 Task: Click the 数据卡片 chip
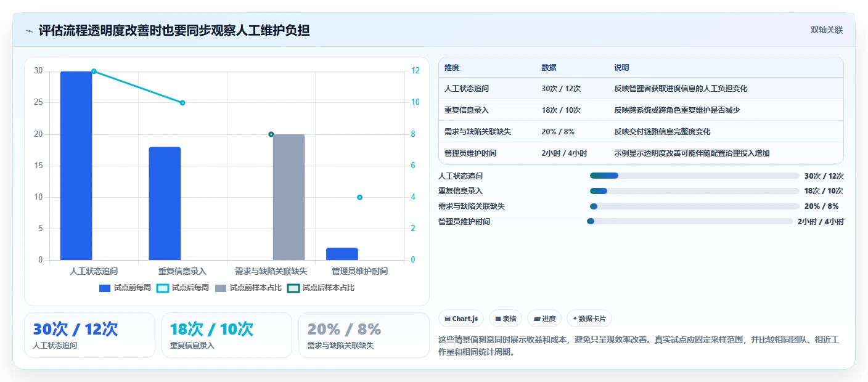coord(589,319)
